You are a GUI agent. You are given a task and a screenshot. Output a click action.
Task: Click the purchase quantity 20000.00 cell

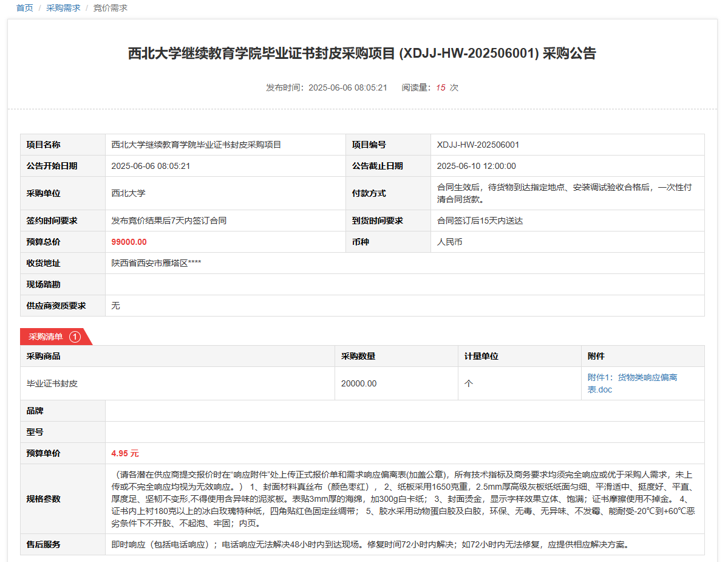tap(359, 383)
